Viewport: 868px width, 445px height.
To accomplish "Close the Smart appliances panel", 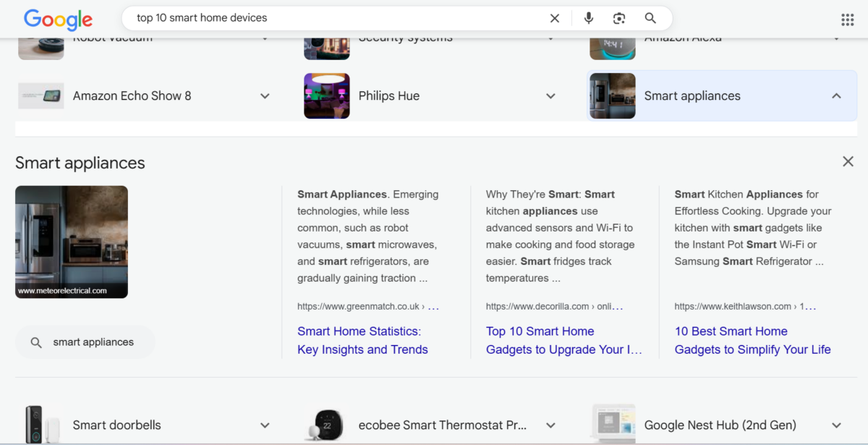I will pyautogui.click(x=848, y=161).
